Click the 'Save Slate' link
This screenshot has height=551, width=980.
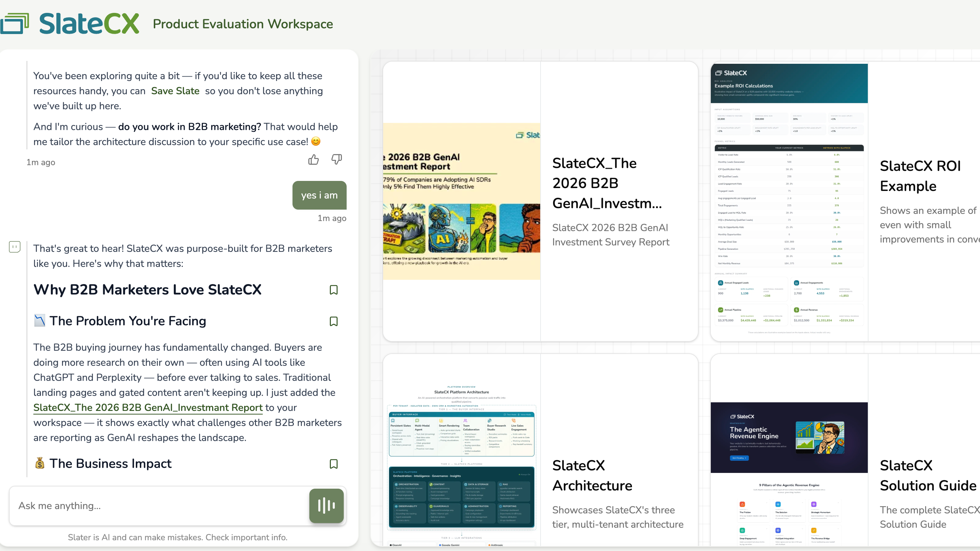click(x=175, y=91)
